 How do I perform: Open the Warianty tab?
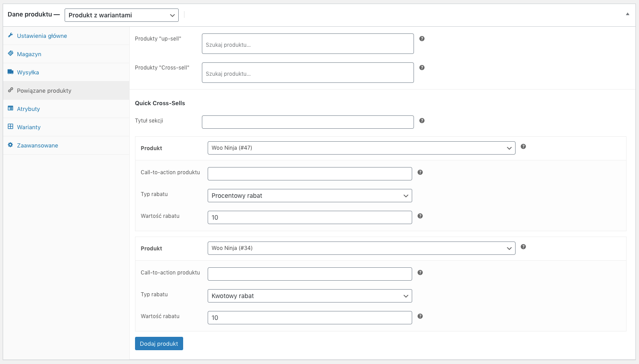point(66,127)
